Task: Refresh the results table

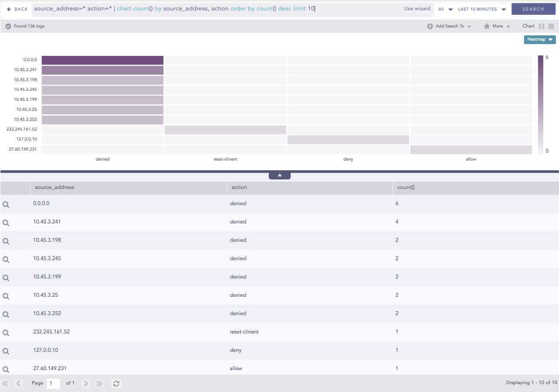Action: click(115, 383)
